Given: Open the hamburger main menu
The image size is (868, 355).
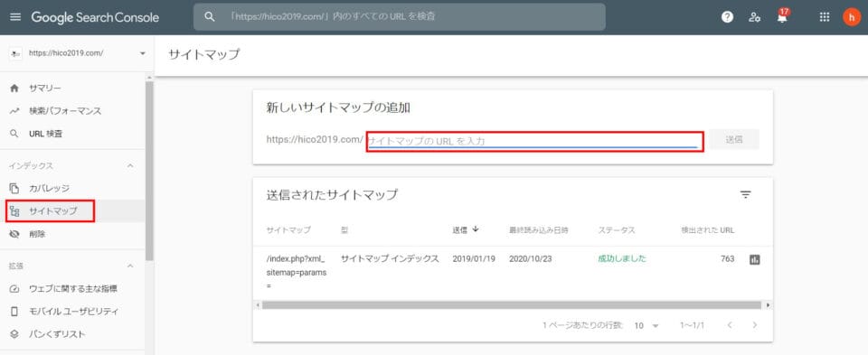Looking at the screenshot, I should tap(15, 17).
